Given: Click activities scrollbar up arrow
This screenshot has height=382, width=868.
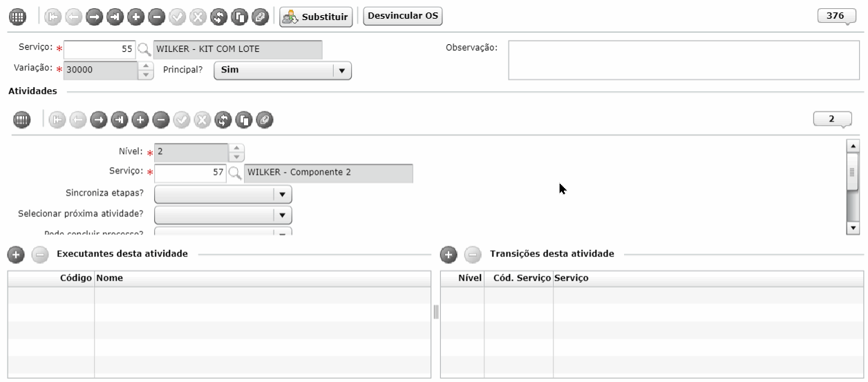Looking at the screenshot, I should pyautogui.click(x=853, y=146).
